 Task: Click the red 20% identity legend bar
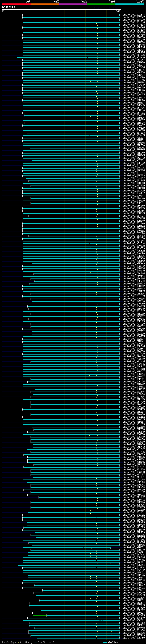(x=16, y=4)
